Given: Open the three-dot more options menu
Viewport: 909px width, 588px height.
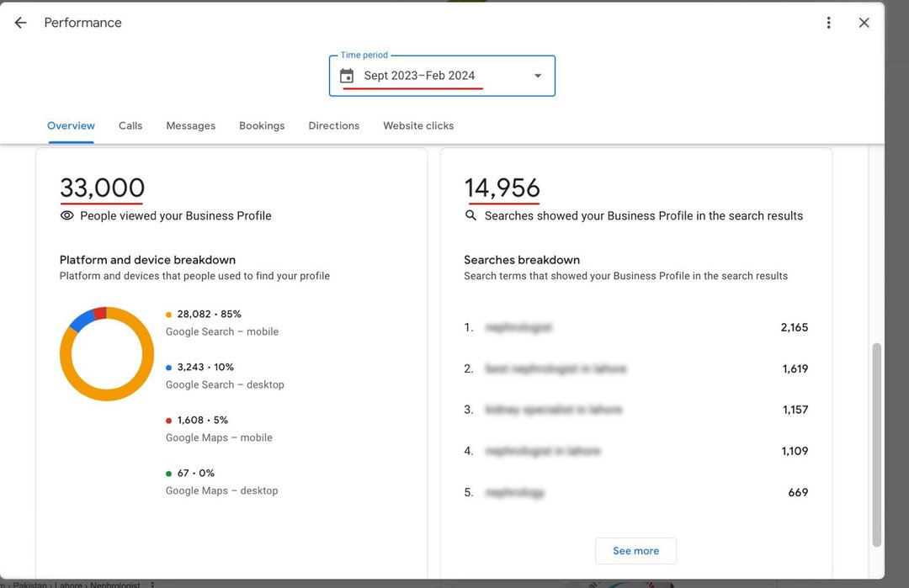Looking at the screenshot, I should (x=828, y=23).
